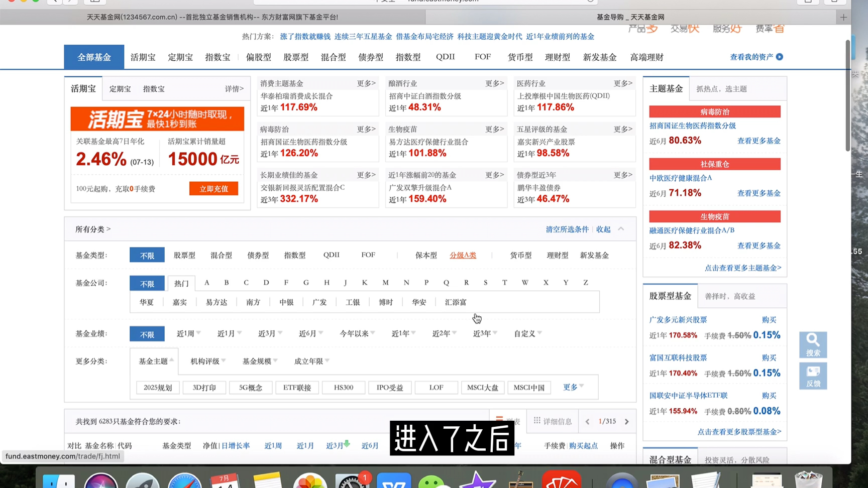Screen dimensions: 868x488
Task: Open iMovie star icon in Dock
Action: [x=478, y=480]
